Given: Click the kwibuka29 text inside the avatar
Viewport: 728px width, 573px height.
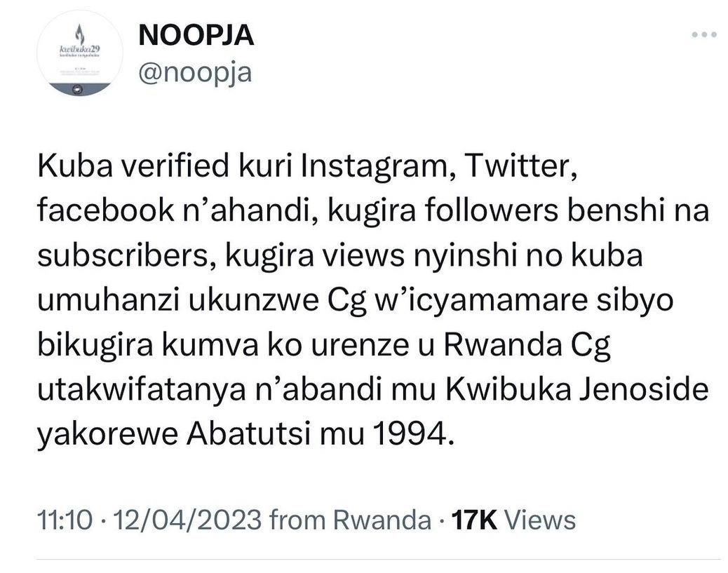Looking at the screenshot, I should pos(78,48).
